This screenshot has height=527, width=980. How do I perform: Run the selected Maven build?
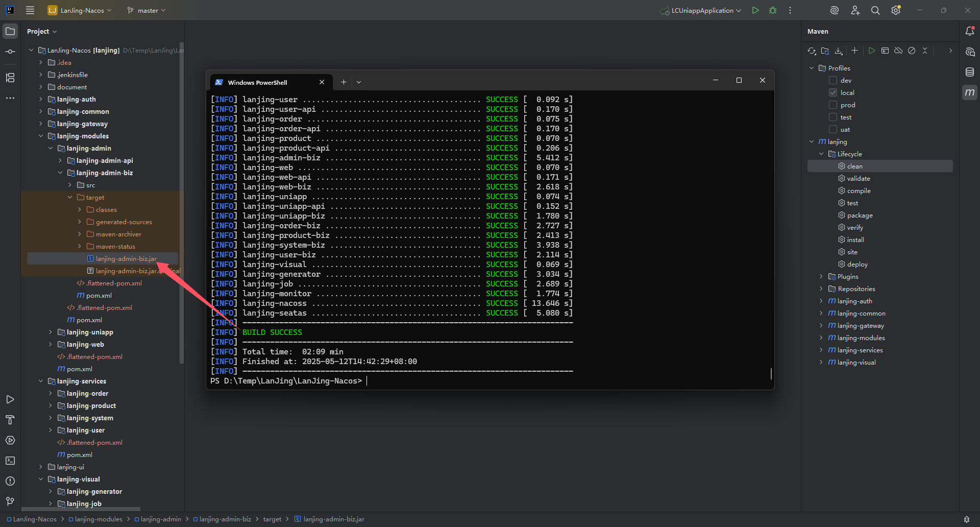coord(872,51)
